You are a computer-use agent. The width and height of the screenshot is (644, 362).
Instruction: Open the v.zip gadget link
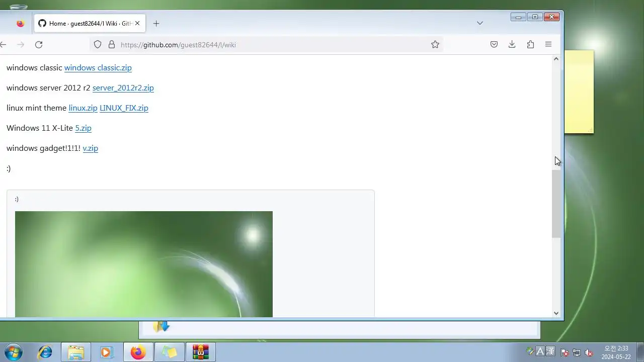(91, 148)
